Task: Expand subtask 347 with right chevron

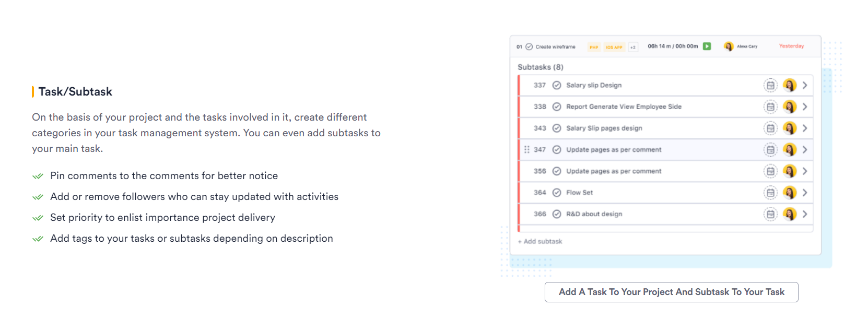Action: coord(805,150)
